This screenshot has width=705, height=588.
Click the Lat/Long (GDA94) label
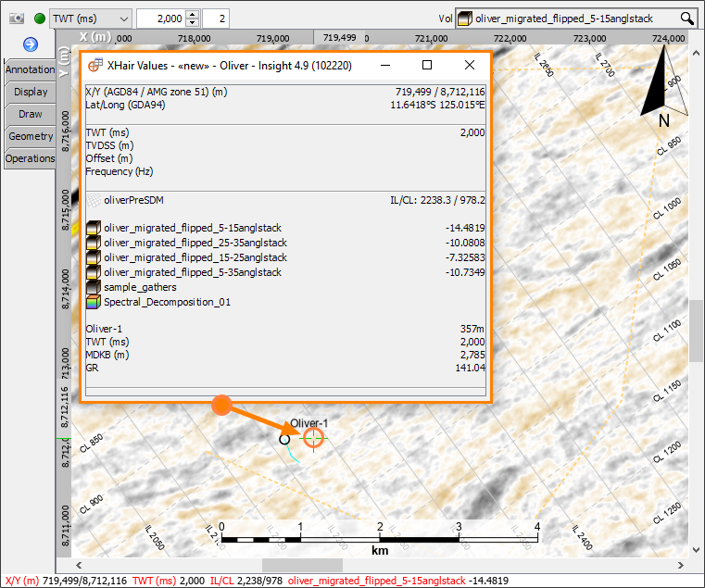125,105
